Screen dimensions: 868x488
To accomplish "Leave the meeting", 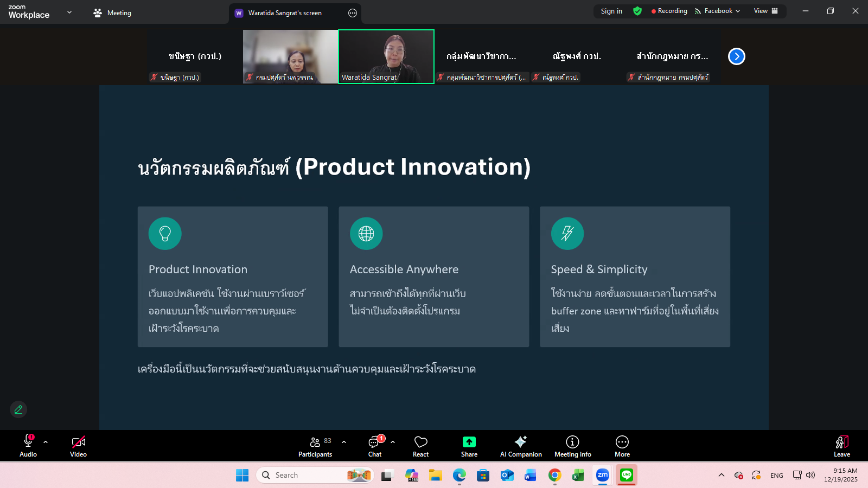I will (841, 446).
